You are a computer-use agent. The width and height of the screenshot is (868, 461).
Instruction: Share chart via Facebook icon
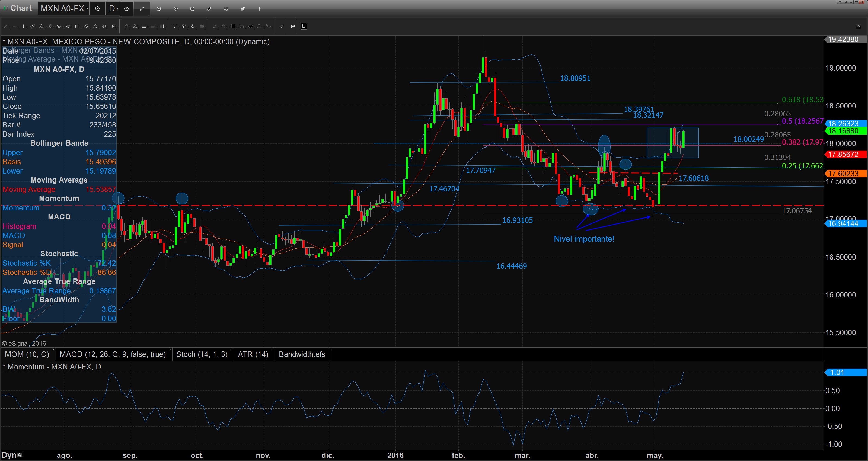click(260, 8)
